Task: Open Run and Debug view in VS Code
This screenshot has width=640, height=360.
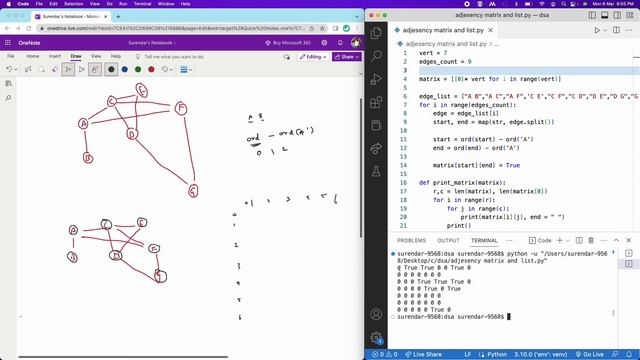Action: 376,79
